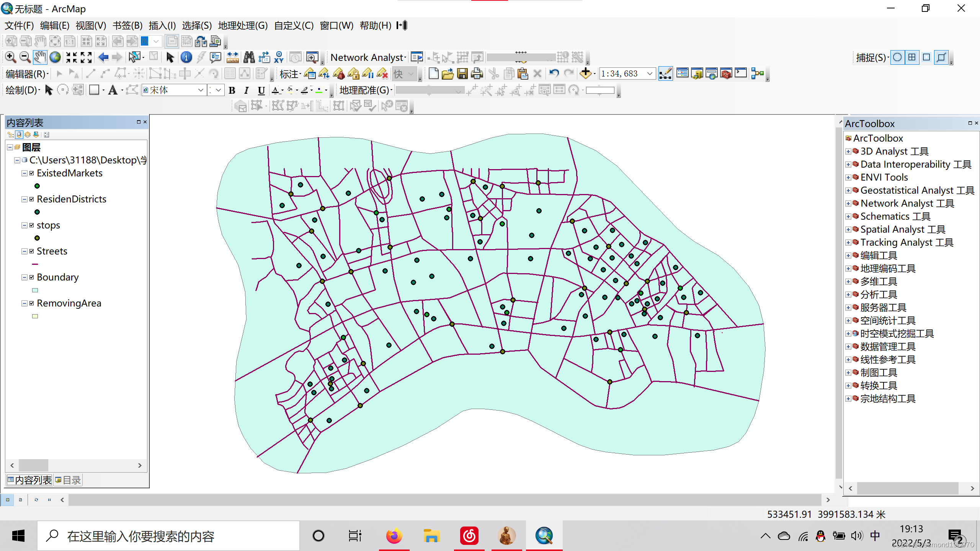Click the Save document icon
This screenshot has height=551, width=980.
tap(462, 73)
